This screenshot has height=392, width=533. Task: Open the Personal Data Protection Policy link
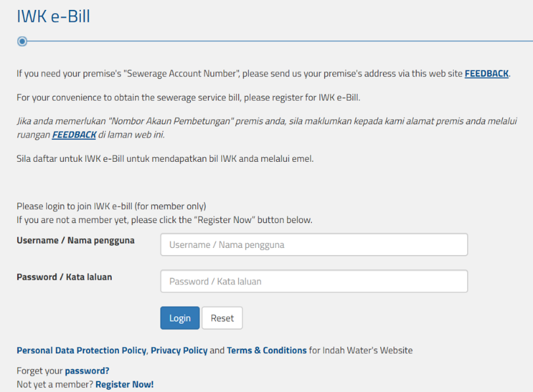(82, 351)
